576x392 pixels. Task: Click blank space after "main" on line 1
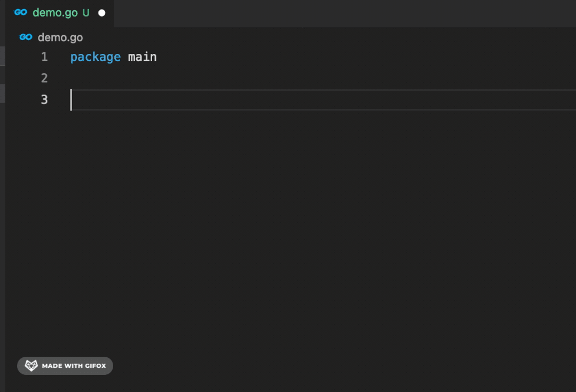pos(320,57)
